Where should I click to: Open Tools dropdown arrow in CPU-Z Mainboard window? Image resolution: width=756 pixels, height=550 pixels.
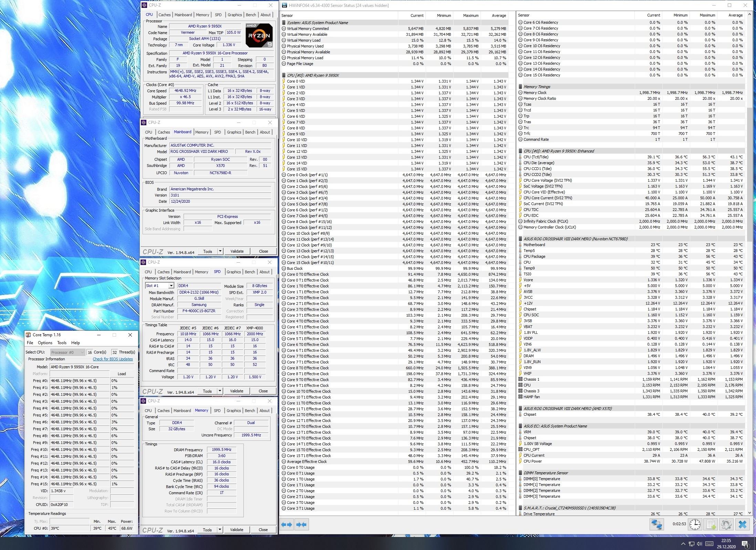tap(220, 251)
